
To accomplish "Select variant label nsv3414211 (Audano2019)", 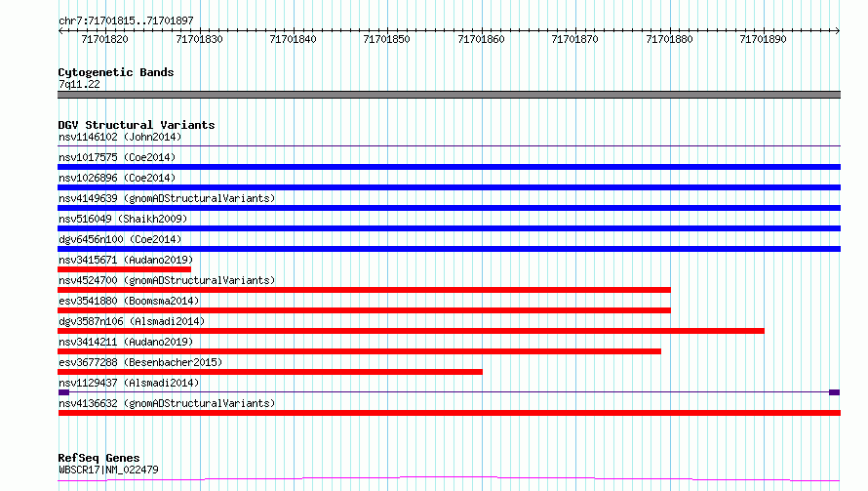I will [x=126, y=342].
